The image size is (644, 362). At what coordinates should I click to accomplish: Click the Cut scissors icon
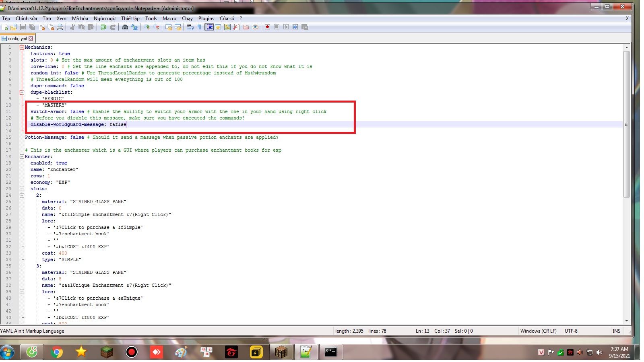pos(72,27)
